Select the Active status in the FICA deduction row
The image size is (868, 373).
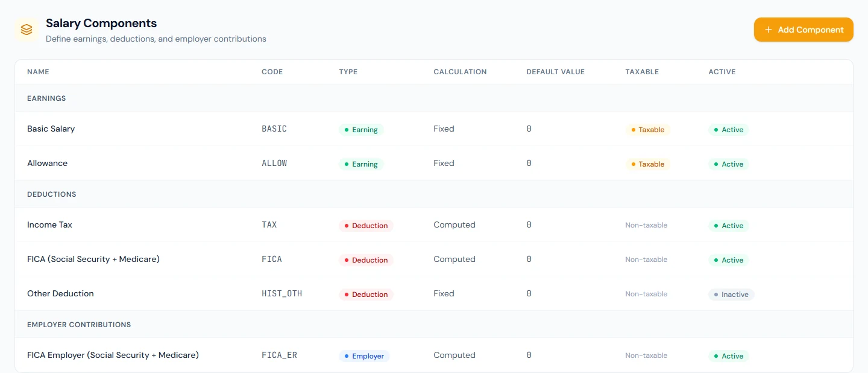pyautogui.click(x=728, y=260)
